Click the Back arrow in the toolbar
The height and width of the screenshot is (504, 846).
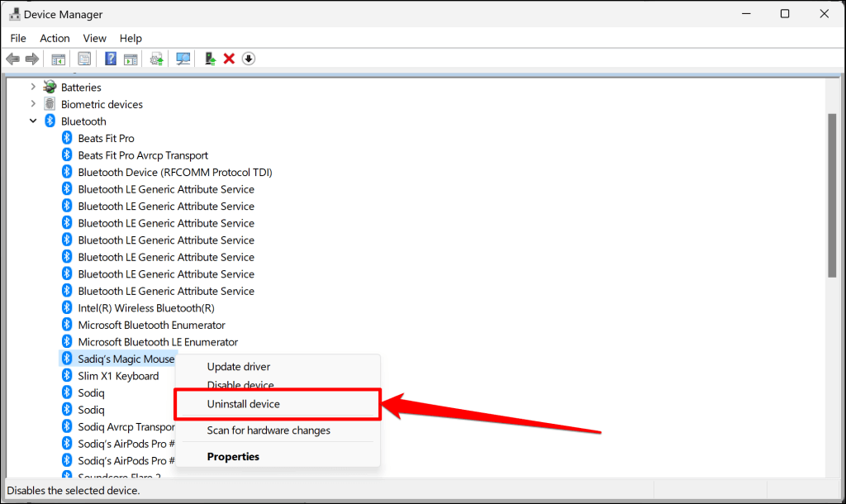tap(12, 59)
